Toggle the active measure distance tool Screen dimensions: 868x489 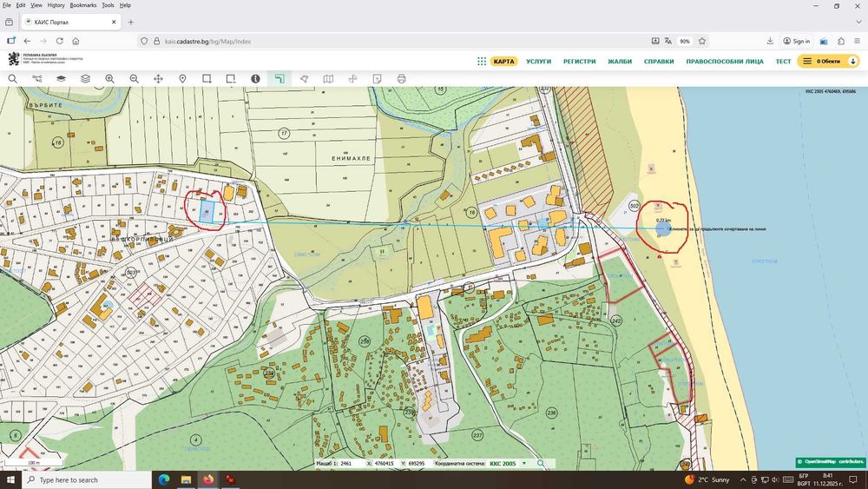point(279,79)
